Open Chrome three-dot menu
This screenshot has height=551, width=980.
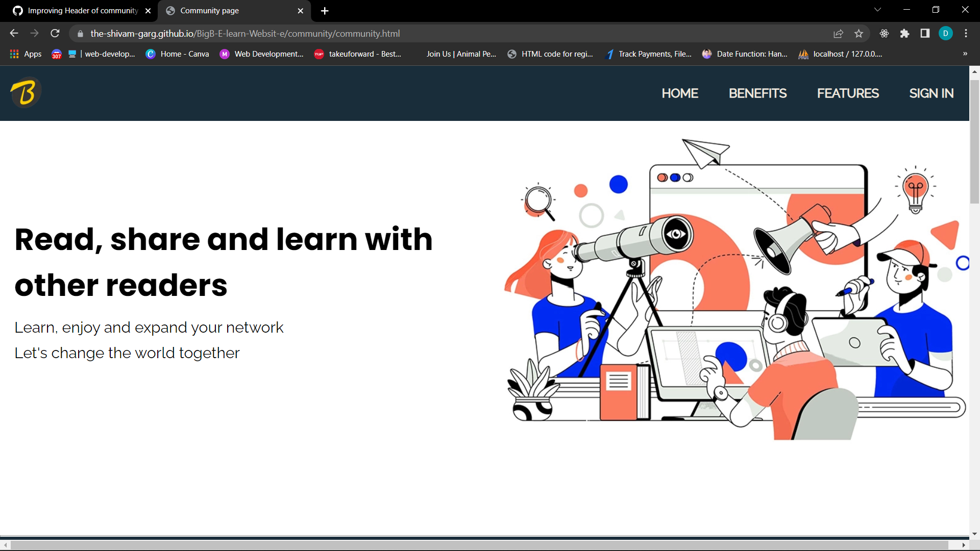tap(966, 34)
